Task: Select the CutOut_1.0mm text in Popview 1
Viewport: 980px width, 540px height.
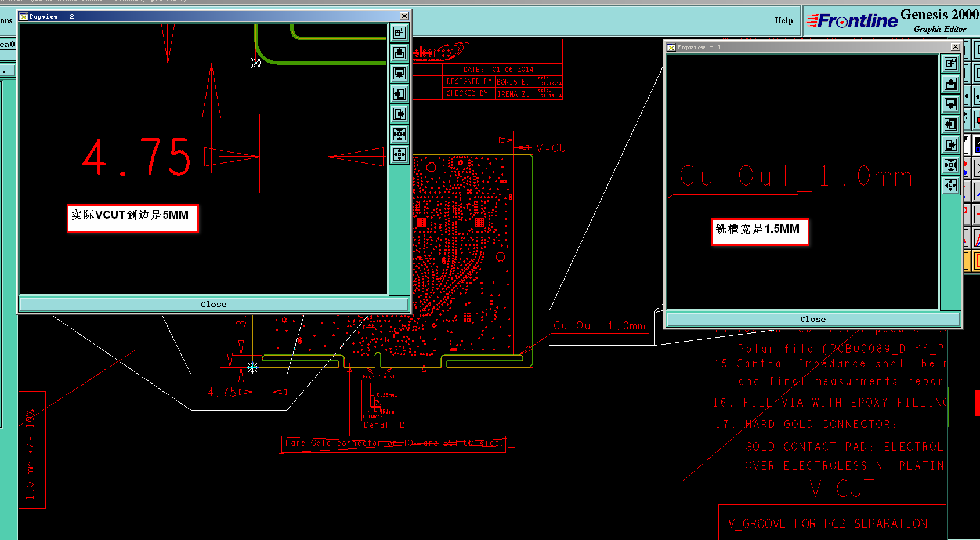Action: pos(795,176)
